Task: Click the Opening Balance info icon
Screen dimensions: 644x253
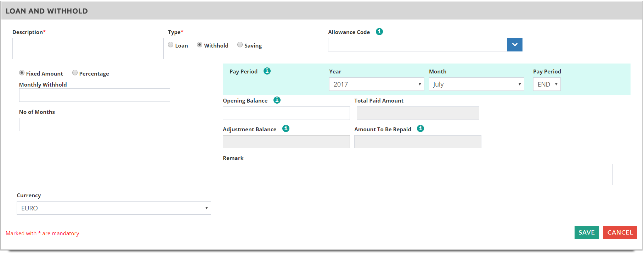Action: (x=277, y=100)
